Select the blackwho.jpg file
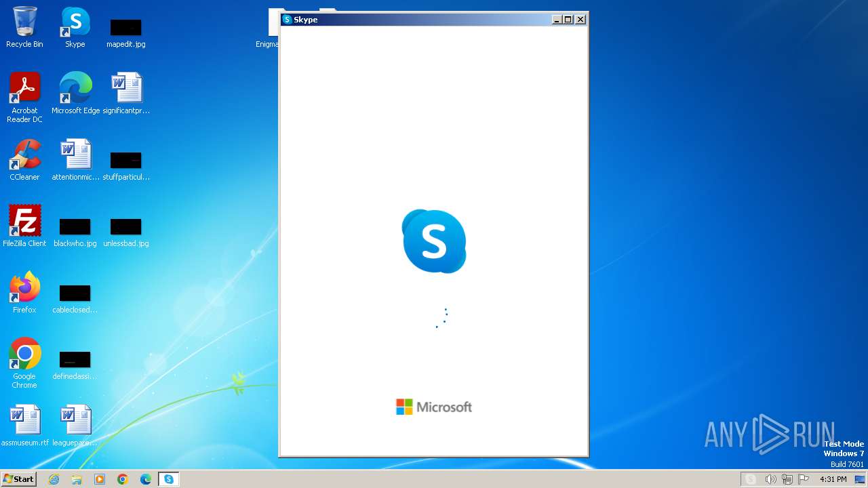The image size is (868, 488). [75, 232]
